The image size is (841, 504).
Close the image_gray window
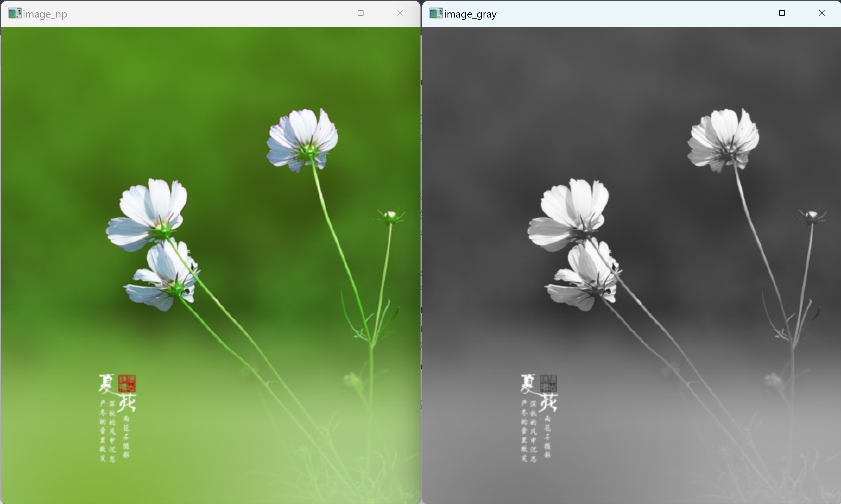point(822,13)
